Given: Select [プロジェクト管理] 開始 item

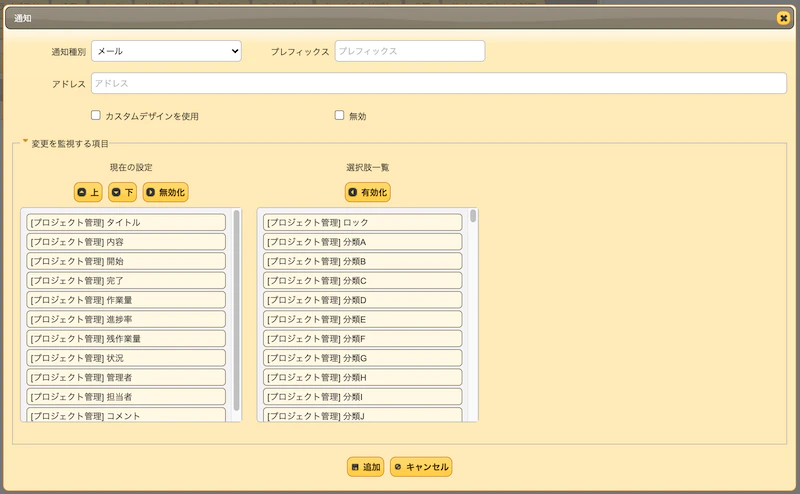Looking at the screenshot, I should (126, 261).
